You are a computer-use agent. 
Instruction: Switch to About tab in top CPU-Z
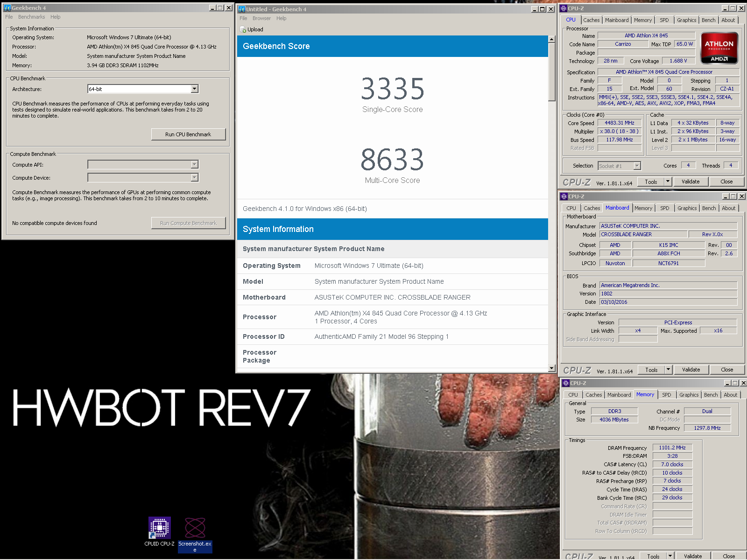(x=728, y=20)
